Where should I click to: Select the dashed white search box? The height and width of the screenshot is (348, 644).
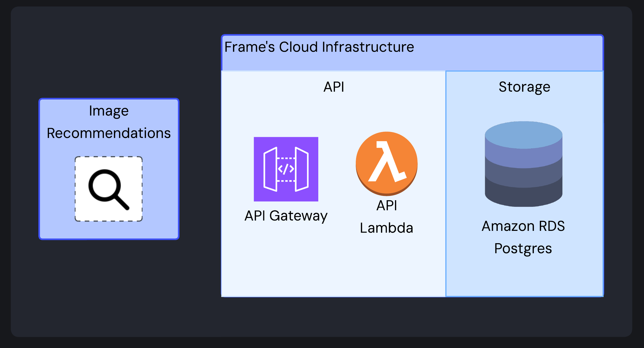[x=109, y=189]
